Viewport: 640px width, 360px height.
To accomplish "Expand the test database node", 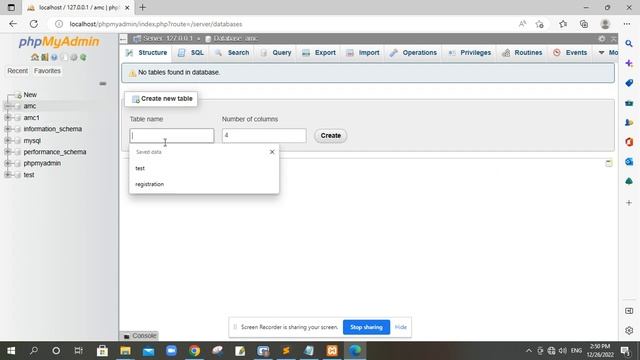I will pyautogui.click(x=7, y=175).
